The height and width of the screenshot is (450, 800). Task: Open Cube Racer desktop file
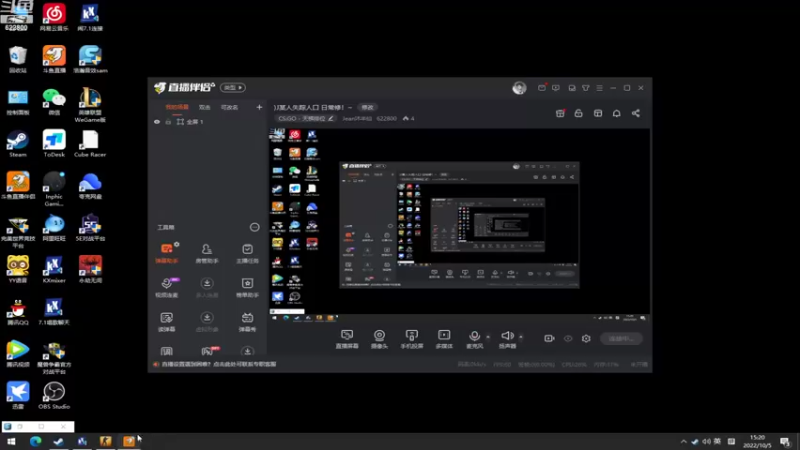tap(90, 144)
